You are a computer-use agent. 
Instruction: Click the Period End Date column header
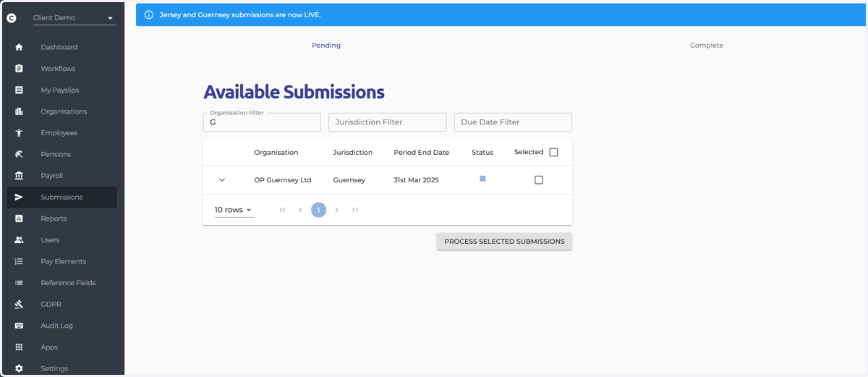pos(421,153)
